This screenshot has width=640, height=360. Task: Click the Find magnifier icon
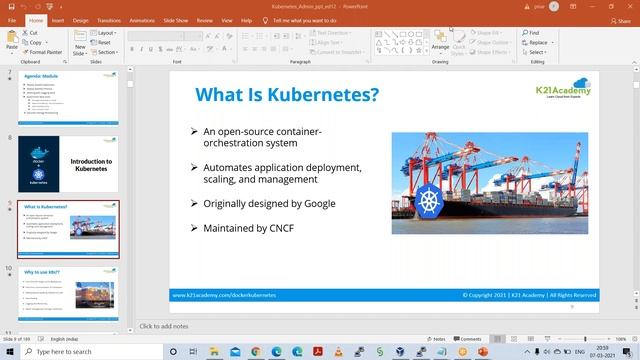525,33
